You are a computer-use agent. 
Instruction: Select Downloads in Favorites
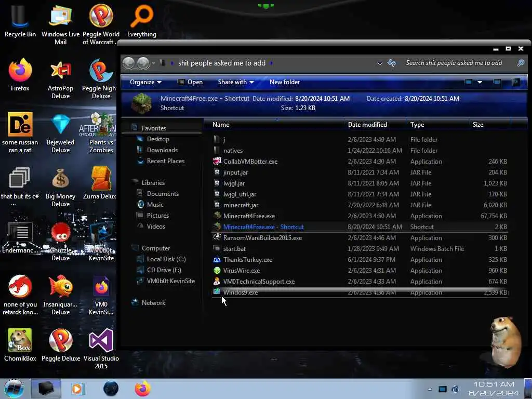pos(162,150)
